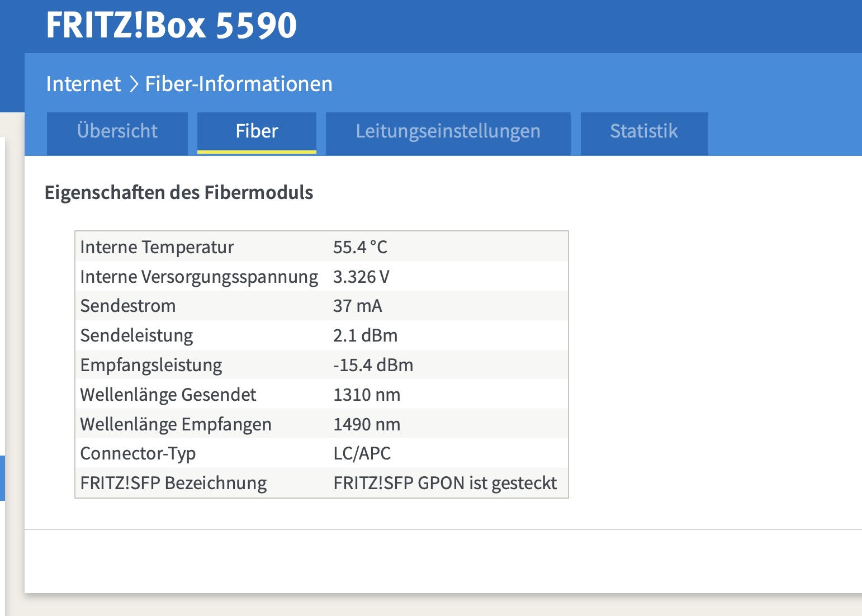
Task: Select the FRITZ!SFP Bezeichnung label
Action: point(173,483)
